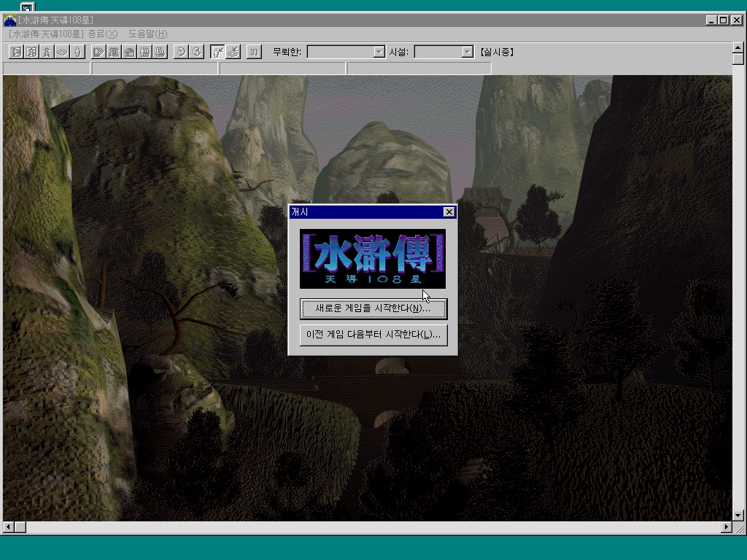Click the house building toolbar icon
This screenshot has height=560, width=747.
click(129, 52)
